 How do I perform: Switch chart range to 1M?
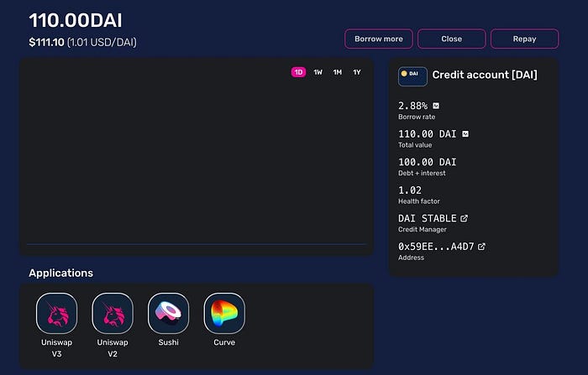[338, 72]
